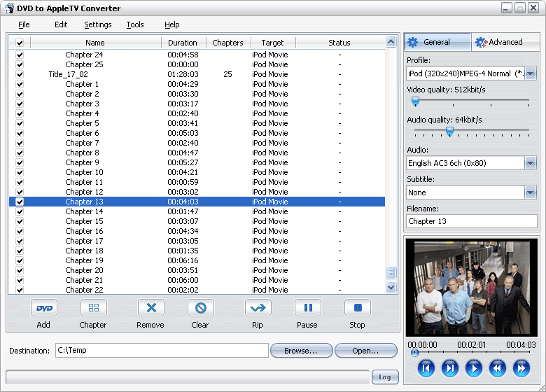Viewport: 546px width, 392px height.
Task: Open the Help menu
Action: click(x=172, y=24)
